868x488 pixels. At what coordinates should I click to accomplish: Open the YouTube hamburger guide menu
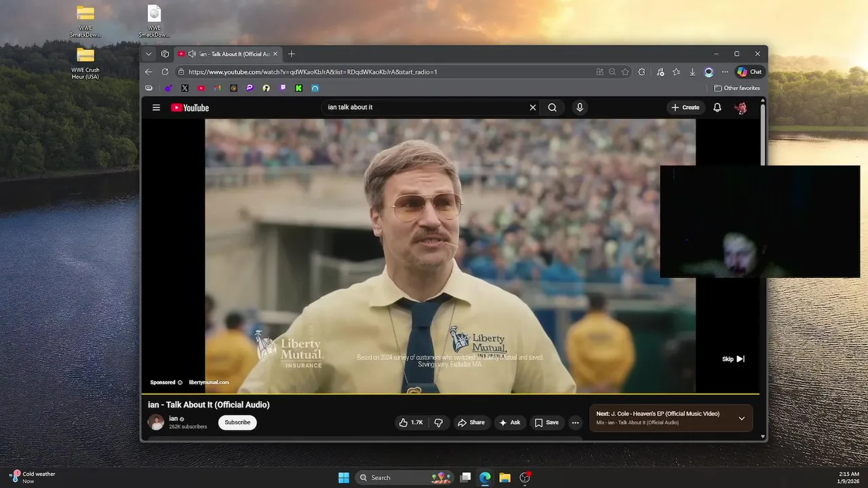[156, 107]
